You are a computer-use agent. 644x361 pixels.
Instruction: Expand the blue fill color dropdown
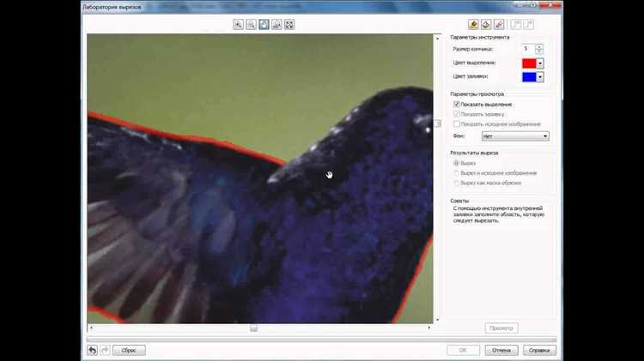tap(540, 77)
